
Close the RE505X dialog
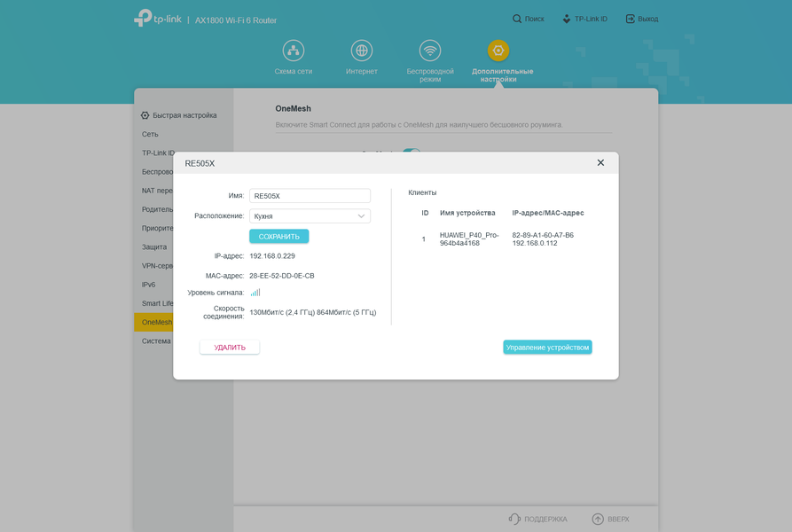(600, 162)
